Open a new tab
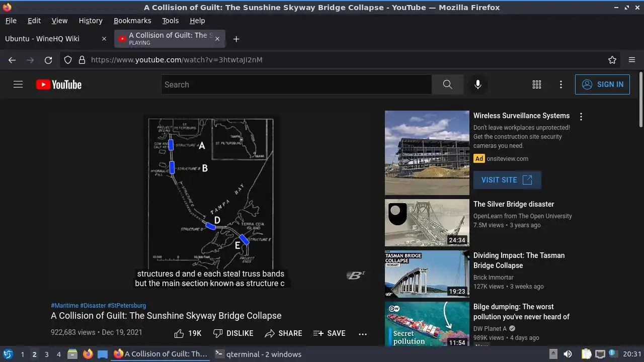 click(x=236, y=39)
